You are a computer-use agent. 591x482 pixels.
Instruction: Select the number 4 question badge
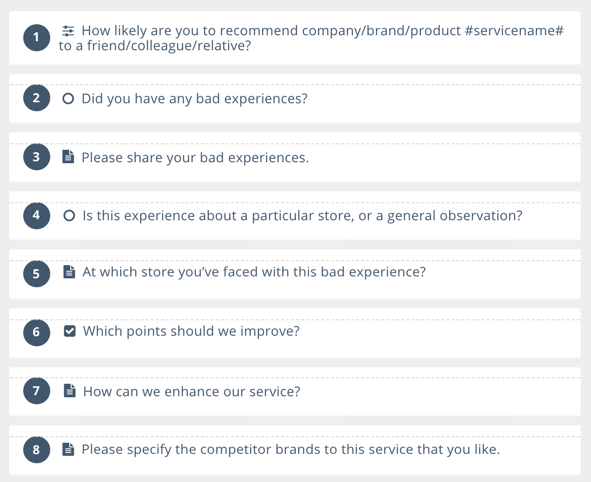[x=37, y=215]
